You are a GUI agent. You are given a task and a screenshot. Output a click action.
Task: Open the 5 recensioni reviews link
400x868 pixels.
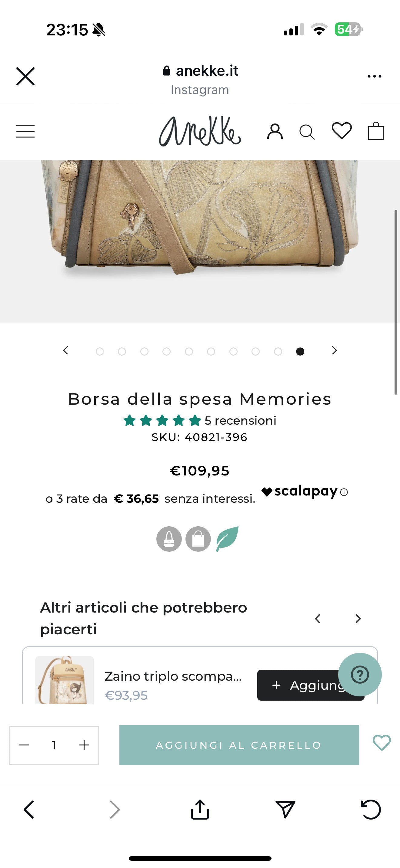coord(240,420)
